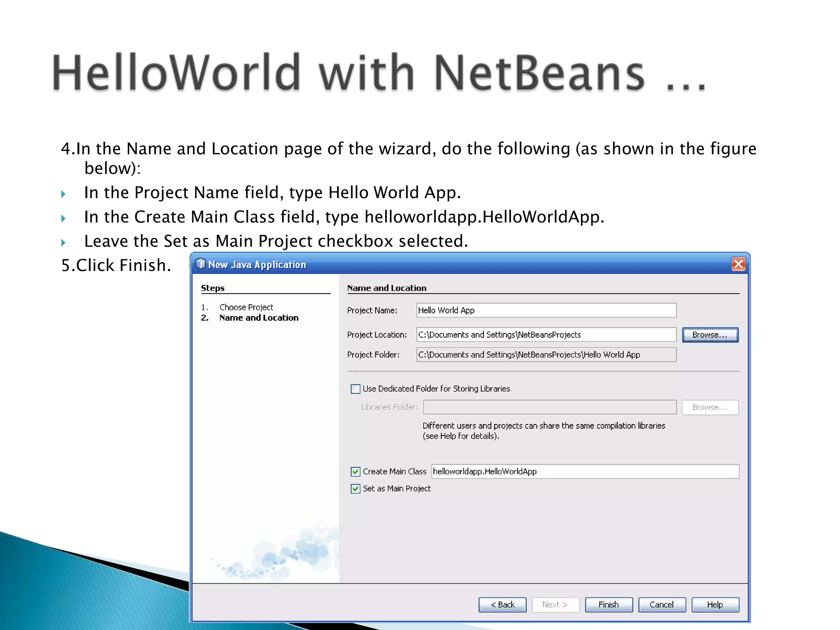Click the disabled Next > button
840x630 pixels.
[x=556, y=605]
